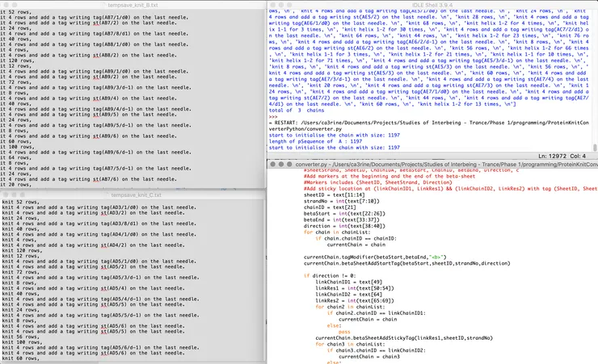This screenshot has width=598, height=364.
Task: Click the tag(AB9/3/d-1) line in knit_B
Action: 95,88
